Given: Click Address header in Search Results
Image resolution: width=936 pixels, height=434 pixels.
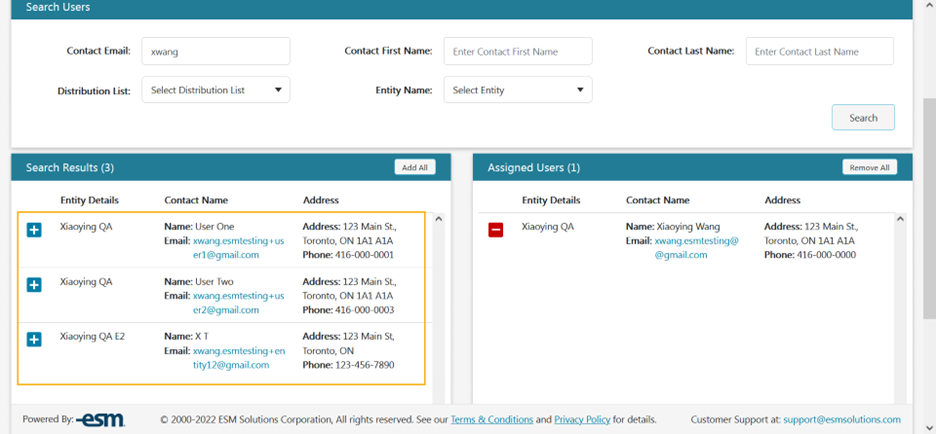Looking at the screenshot, I should click(321, 200).
